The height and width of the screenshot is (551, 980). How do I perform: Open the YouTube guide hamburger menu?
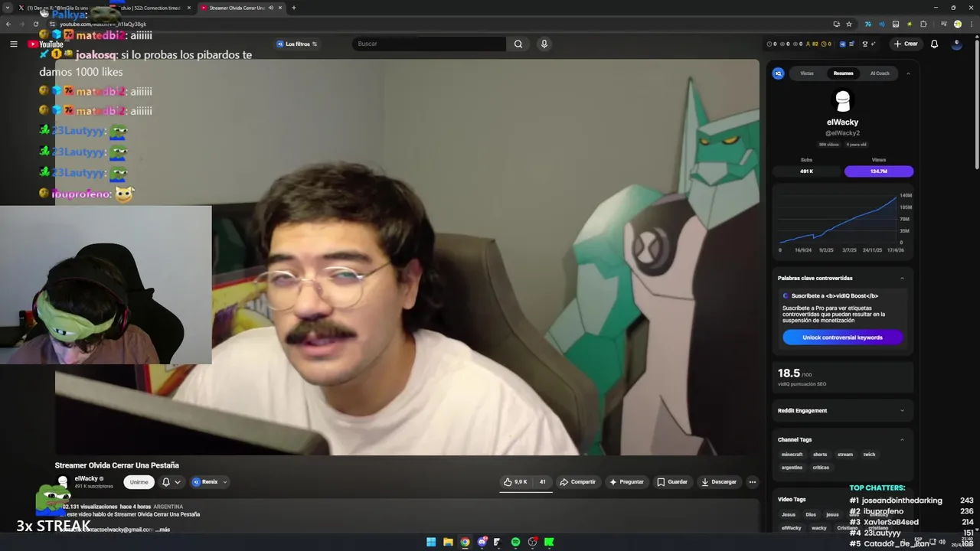(13, 44)
